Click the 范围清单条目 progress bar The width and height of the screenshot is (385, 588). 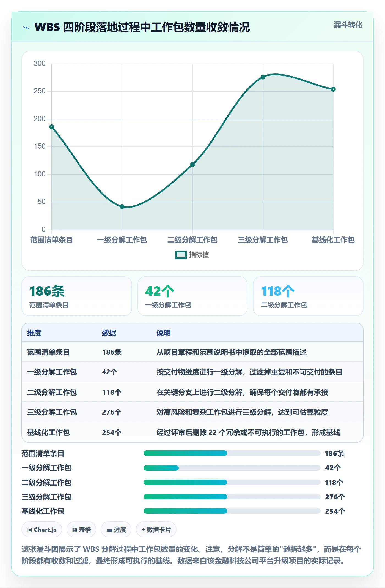(232, 453)
